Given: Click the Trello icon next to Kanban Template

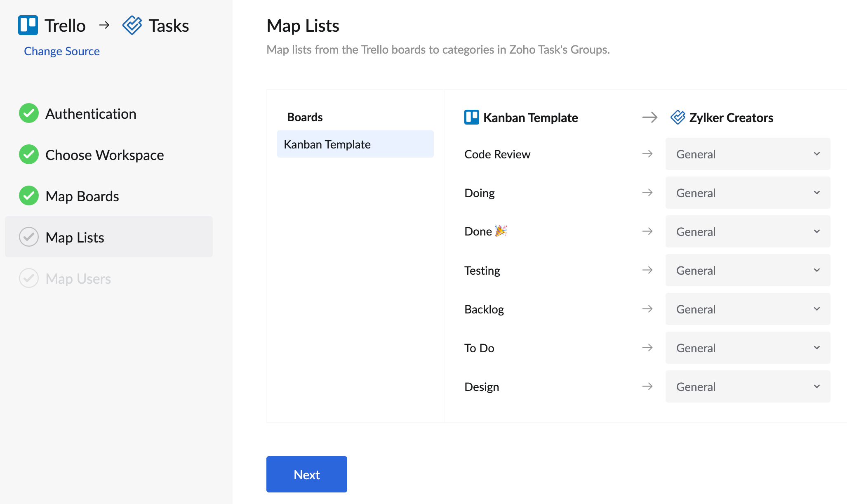Looking at the screenshot, I should 471,117.
